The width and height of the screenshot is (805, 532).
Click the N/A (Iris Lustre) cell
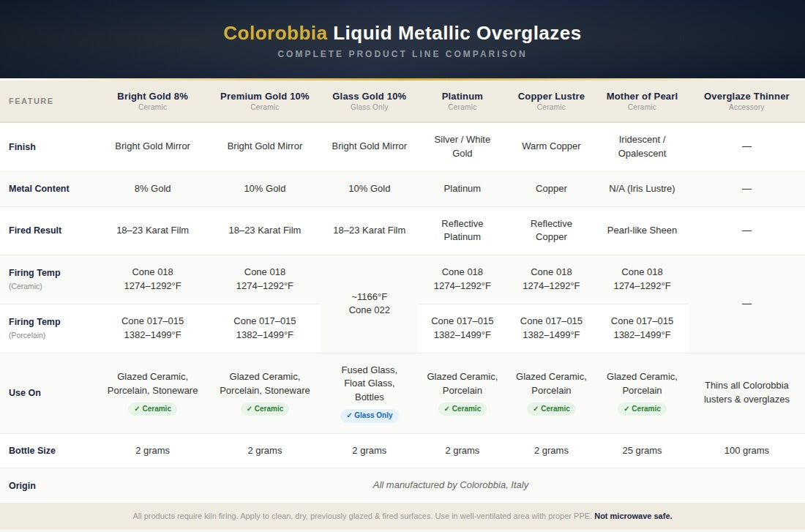click(x=642, y=189)
